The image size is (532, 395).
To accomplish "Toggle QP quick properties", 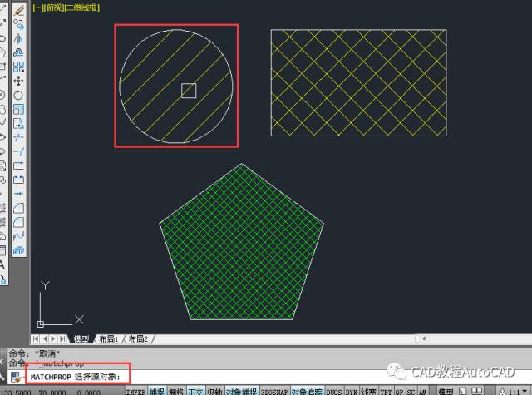I will [x=399, y=392].
